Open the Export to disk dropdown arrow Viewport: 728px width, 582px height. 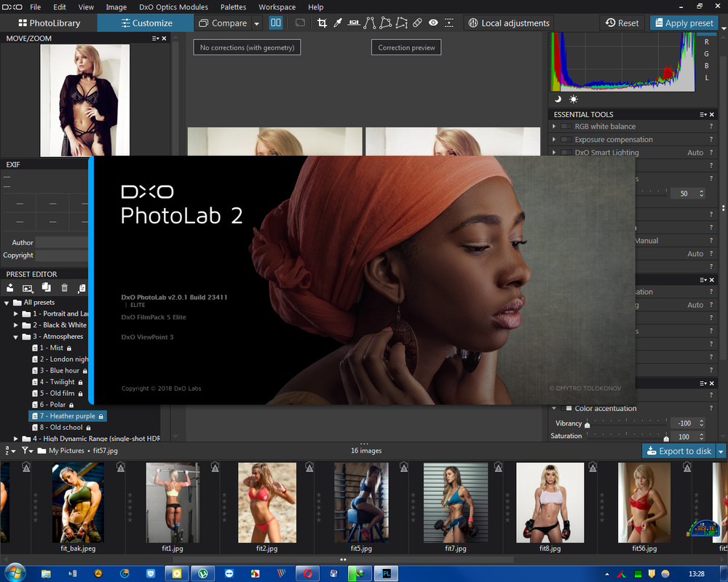[x=721, y=450]
